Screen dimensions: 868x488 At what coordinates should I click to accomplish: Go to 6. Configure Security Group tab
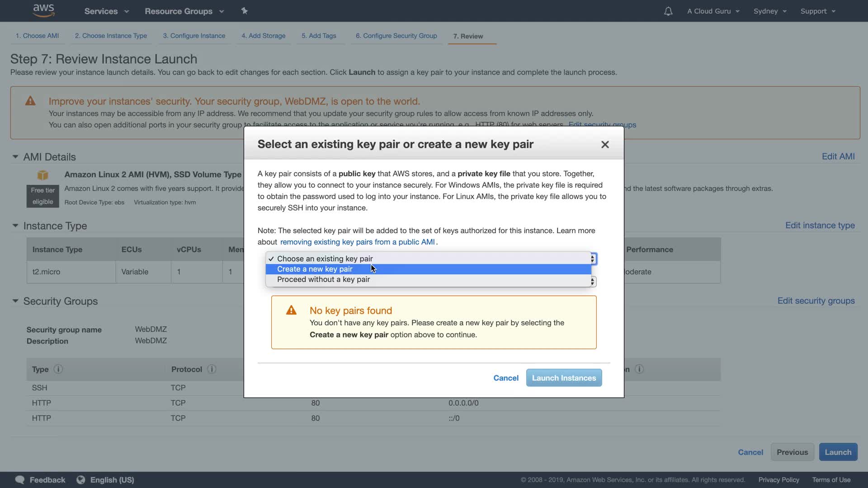coord(396,36)
